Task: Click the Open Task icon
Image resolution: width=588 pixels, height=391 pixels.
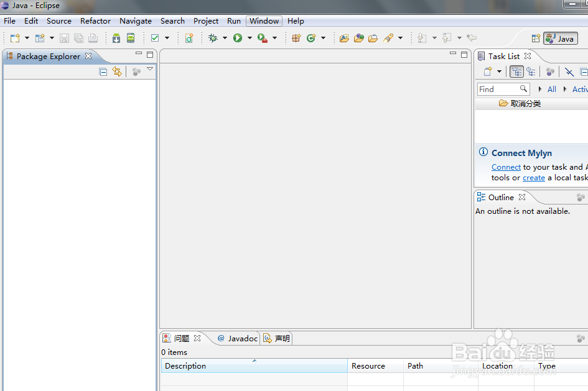Action: [359, 38]
